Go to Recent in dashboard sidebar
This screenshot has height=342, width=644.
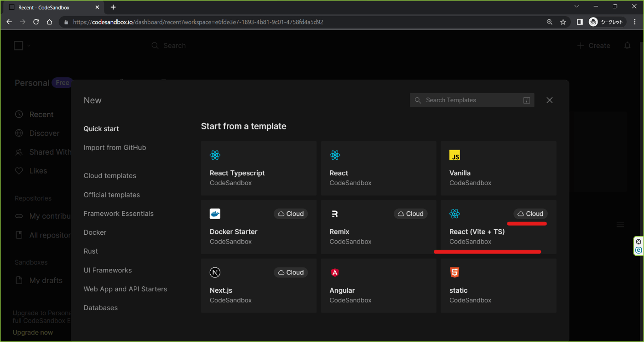(41, 115)
